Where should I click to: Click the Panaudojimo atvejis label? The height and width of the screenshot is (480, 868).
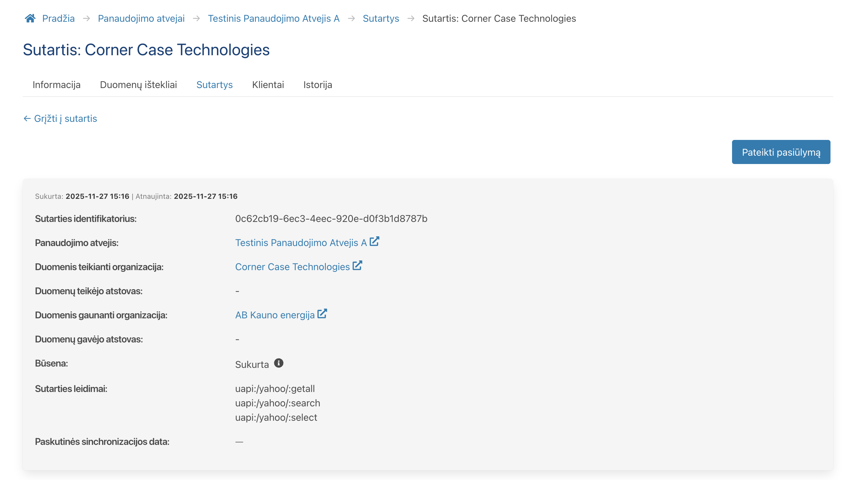coord(77,243)
